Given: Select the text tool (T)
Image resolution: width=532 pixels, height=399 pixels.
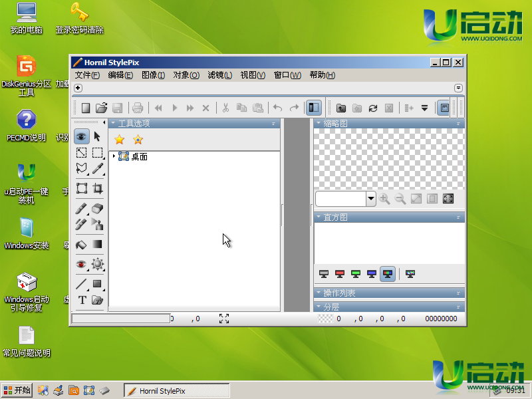Looking at the screenshot, I should click(x=81, y=300).
